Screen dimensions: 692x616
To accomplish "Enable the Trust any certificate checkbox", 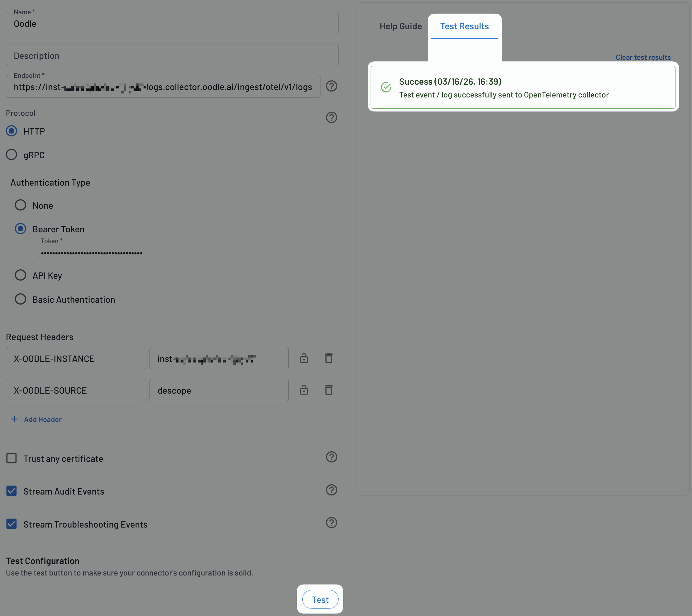I will point(12,458).
